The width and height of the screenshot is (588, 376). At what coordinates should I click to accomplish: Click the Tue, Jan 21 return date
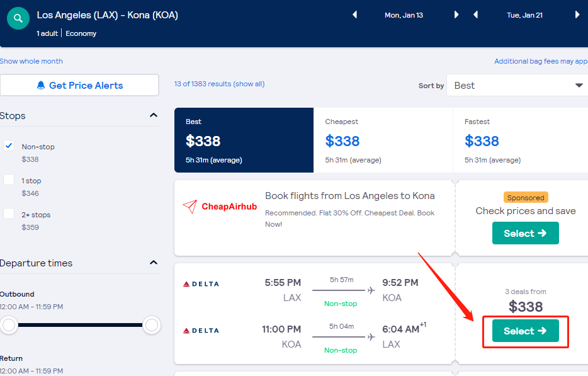pyautogui.click(x=524, y=15)
